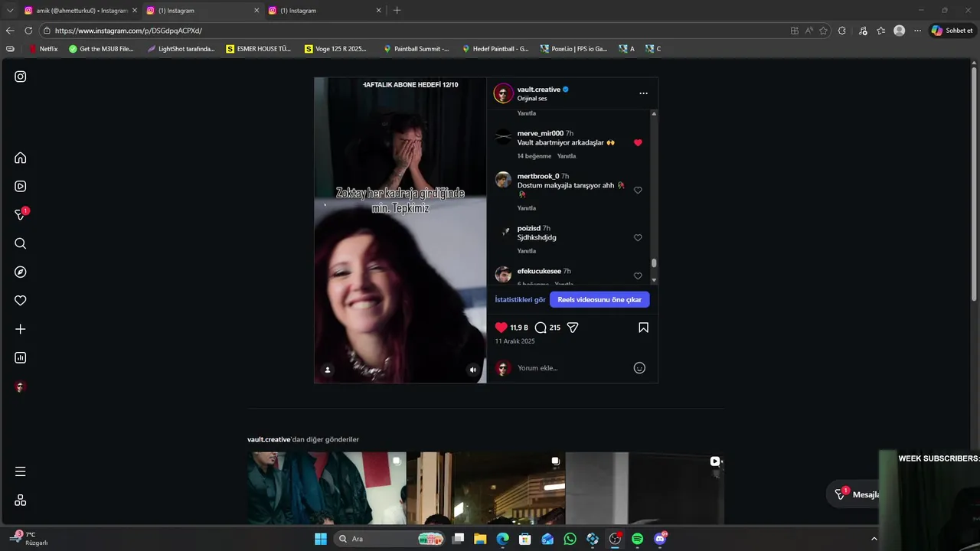Open second carousel thumbnail with night building
Viewport: 980px width, 551px height.
(x=486, y=487)
